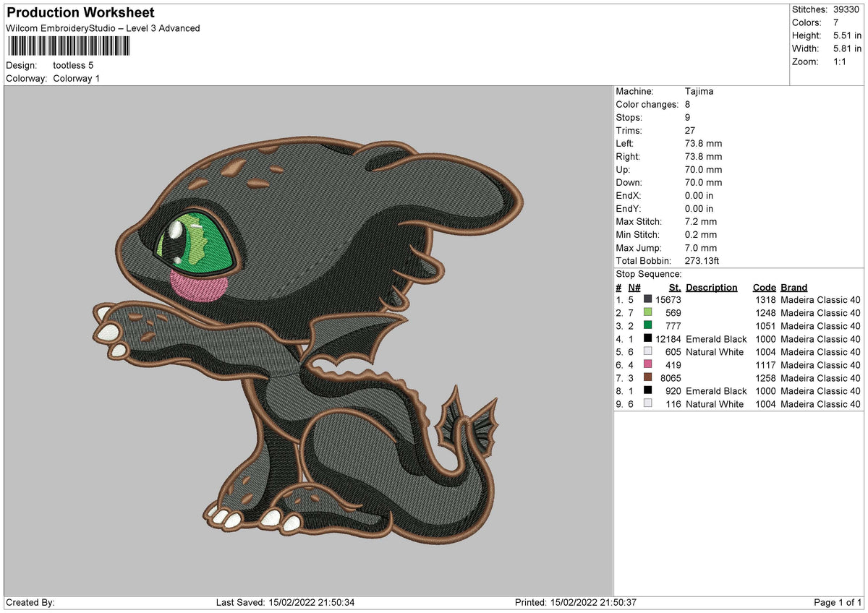The width and height of the screenshot is (868, 613).
Task: Click the St. column header
Action: point(675,287)
